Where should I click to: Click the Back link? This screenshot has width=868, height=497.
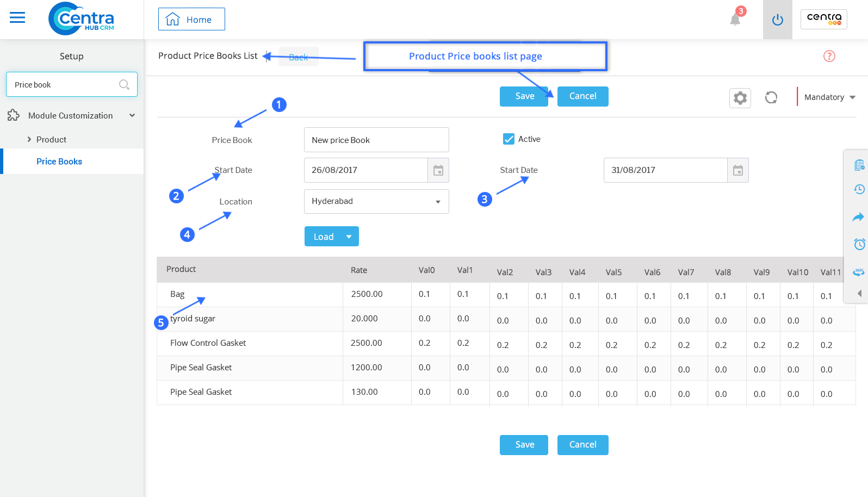tap(299, 57)
